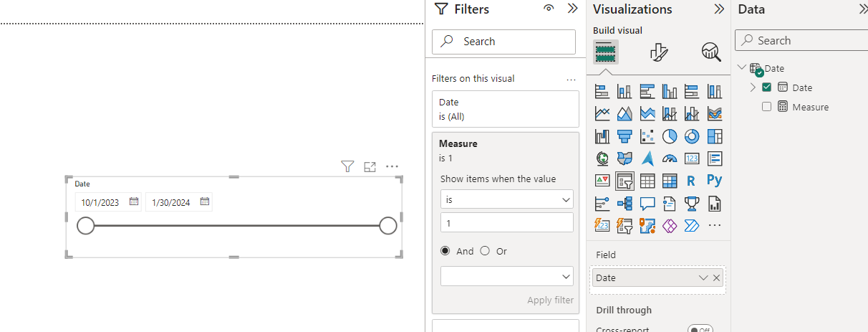Open Get more visuals ellipsis

click(715, 226)
